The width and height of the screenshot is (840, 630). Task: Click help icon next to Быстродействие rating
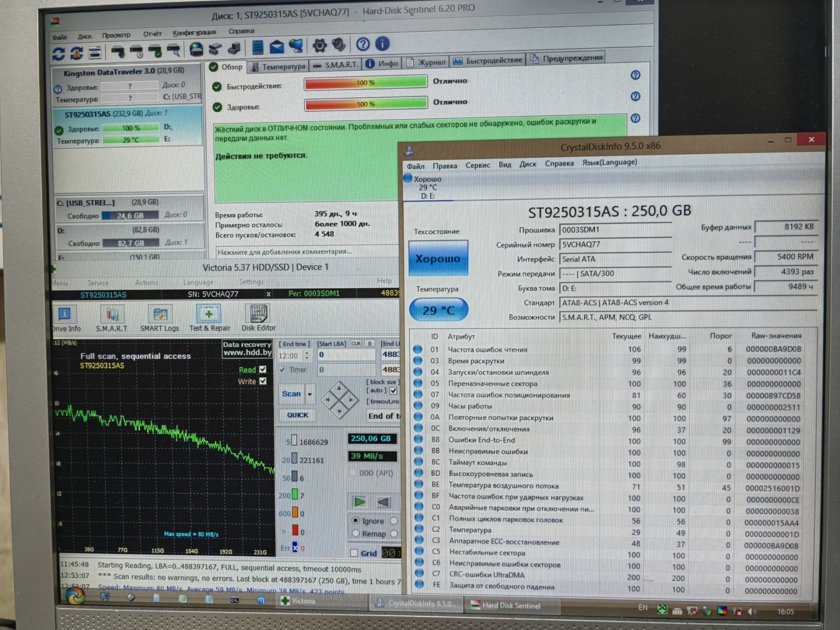(635, 75)
